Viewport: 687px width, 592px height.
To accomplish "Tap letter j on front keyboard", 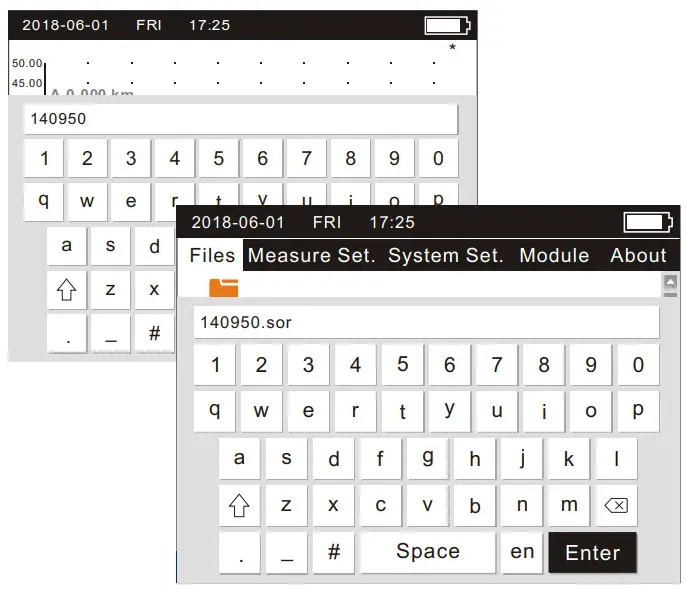I will tap(522, 458).
